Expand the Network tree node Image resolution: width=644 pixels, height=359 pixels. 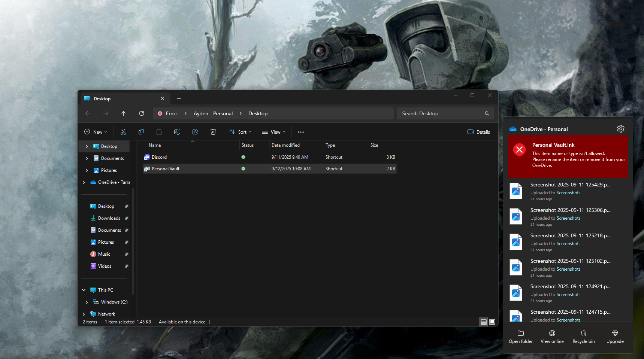pos(84,314)
